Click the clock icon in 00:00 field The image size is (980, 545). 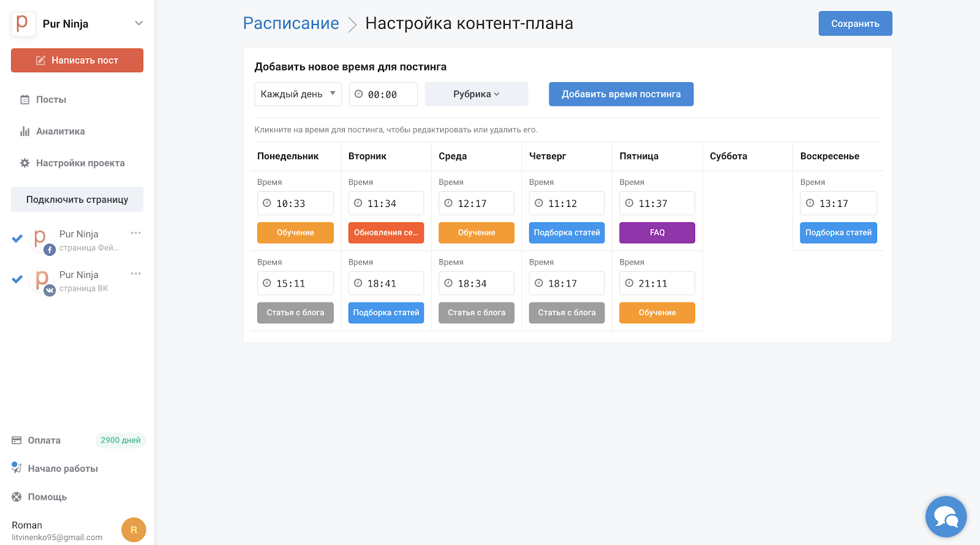point(359,94)
